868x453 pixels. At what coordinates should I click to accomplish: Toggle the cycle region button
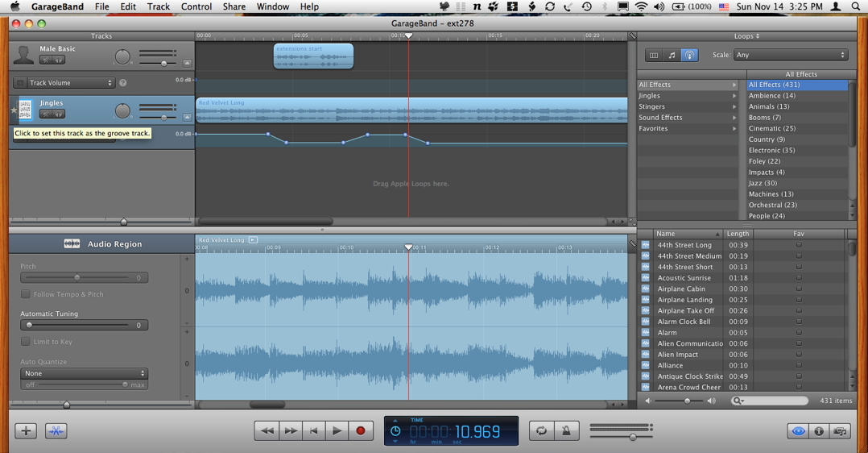click(x=541, y=430)
